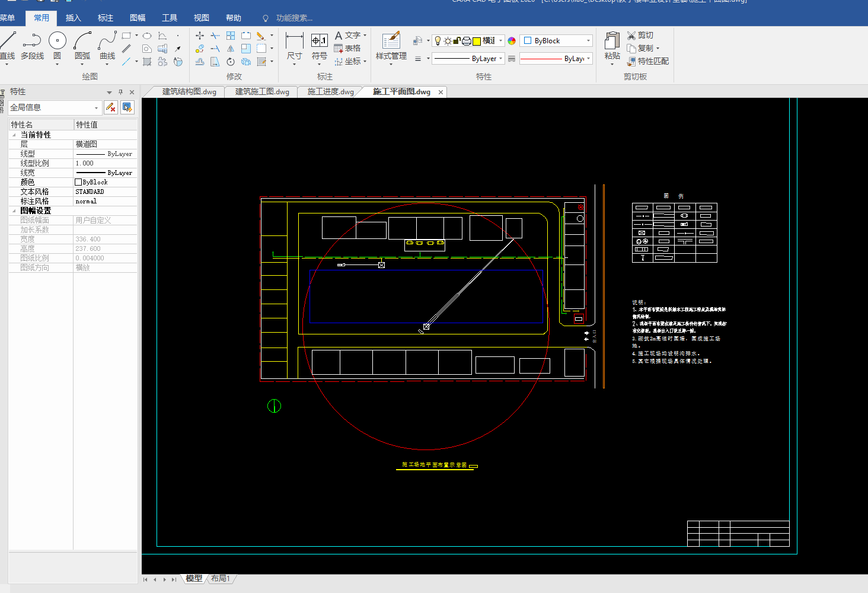Select the 直线 line drawing tool
Image resolution: width=868 pixels, height=593 pixels.
tap(8, 46)
